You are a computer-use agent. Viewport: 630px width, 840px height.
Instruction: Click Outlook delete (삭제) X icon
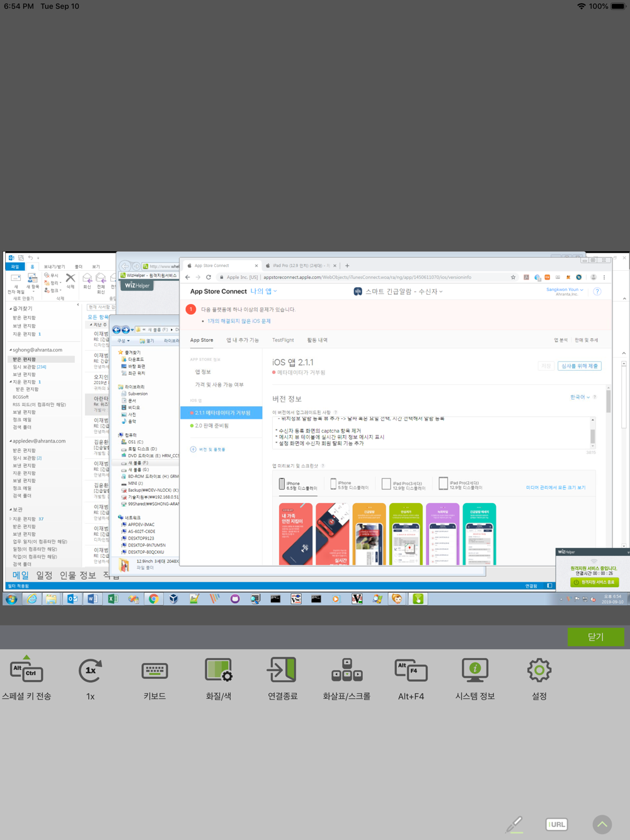[x=71, y=281]
